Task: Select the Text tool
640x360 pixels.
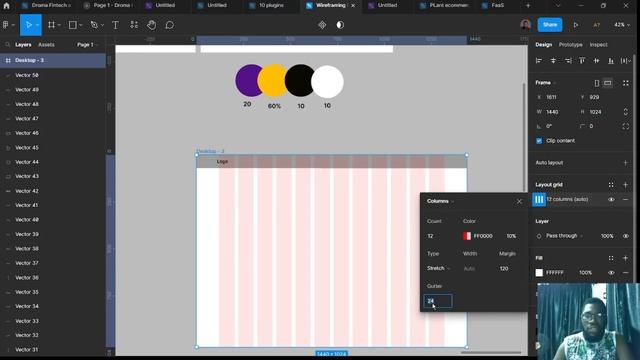Action: [x=116, y=25]
